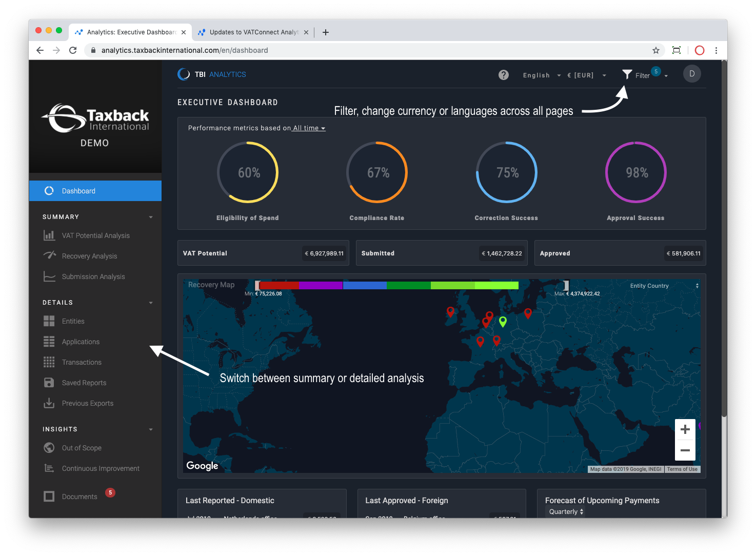Close the Updates to VATConnect tab
756x556 pixels.
tap(306, 32)
